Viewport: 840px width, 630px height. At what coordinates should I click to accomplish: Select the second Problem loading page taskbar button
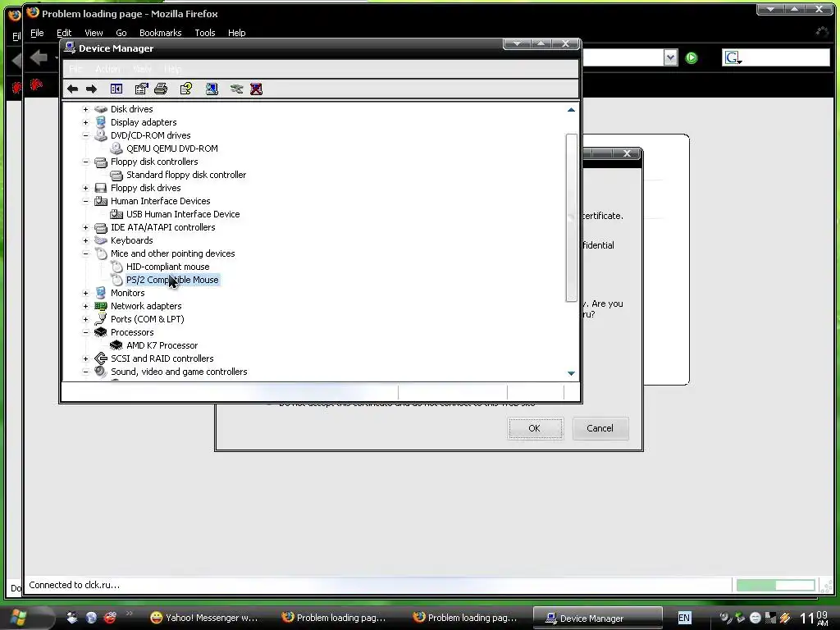(465, 618)
